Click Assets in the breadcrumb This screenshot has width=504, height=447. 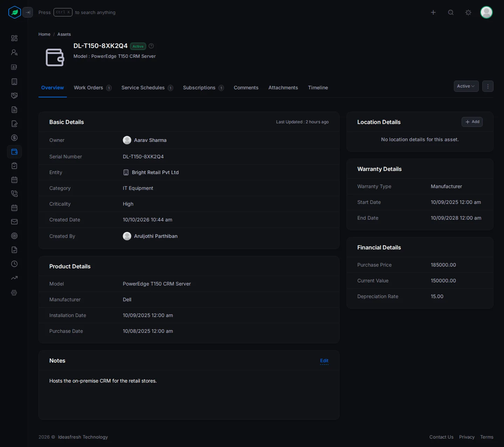pos(64,34)
